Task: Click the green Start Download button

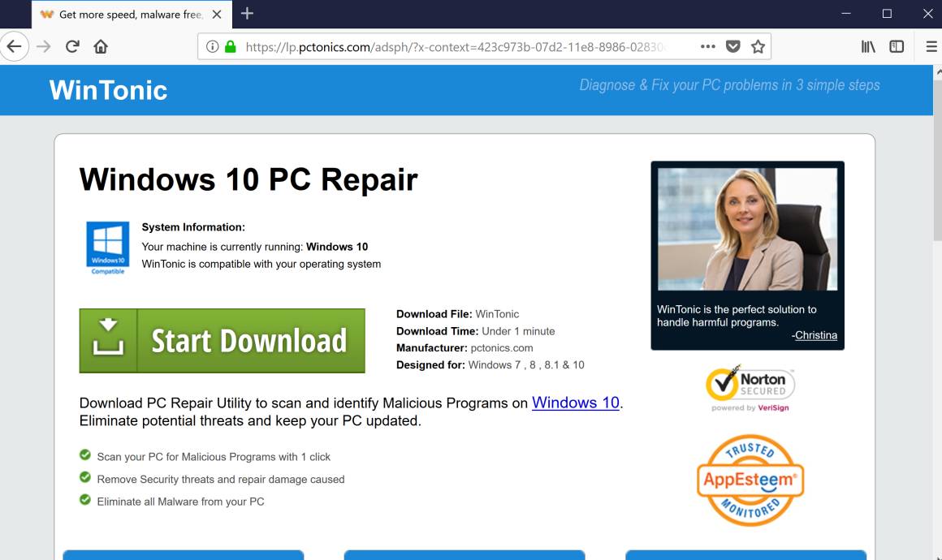Action: [x=223, y=341]
